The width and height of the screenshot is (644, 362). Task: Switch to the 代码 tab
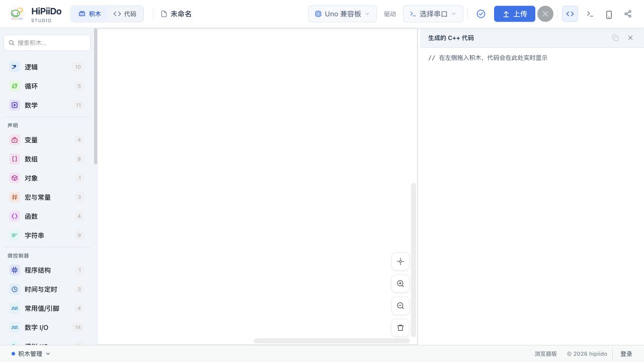[x=125, y=14]
